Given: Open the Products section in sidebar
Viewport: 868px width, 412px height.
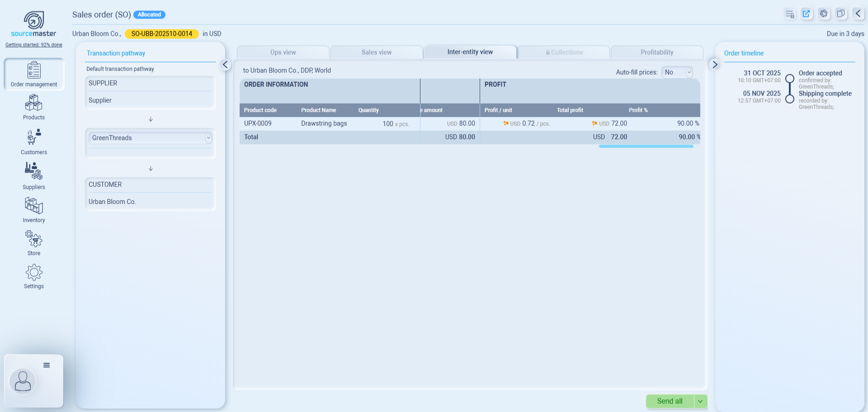Looking at the screenshot, I should (34, 107).
